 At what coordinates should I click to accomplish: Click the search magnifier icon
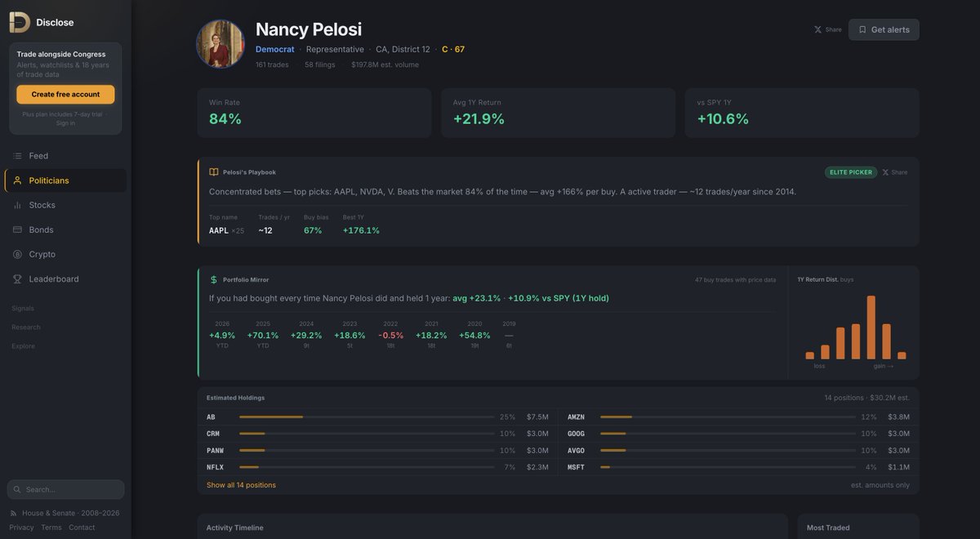(x=17, y=489)
